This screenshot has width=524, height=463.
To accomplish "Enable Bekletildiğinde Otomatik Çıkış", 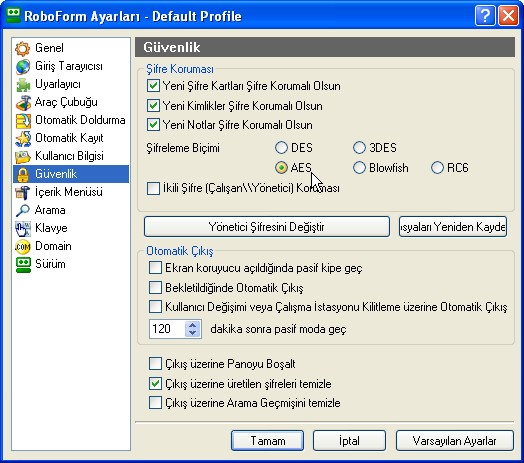I will pos(155,287).
